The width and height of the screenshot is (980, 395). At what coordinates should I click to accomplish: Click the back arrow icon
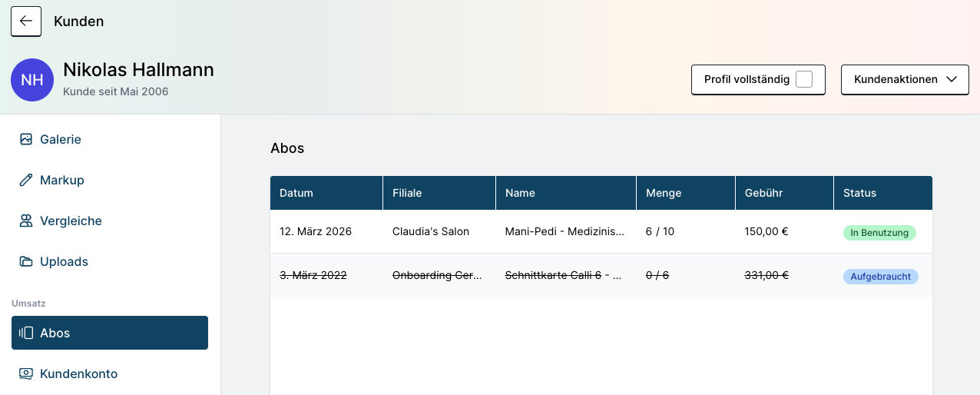26,22
